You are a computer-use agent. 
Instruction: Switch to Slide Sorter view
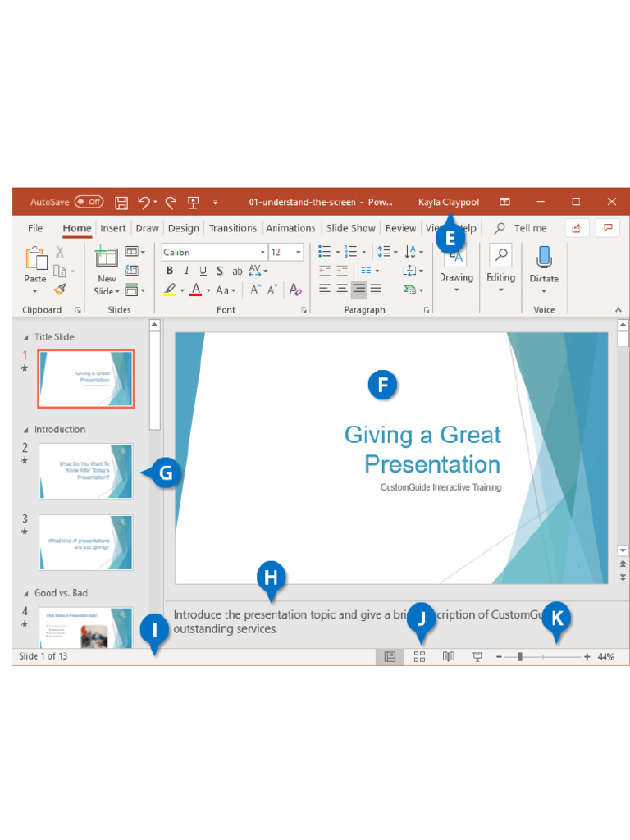click(419, 657)
